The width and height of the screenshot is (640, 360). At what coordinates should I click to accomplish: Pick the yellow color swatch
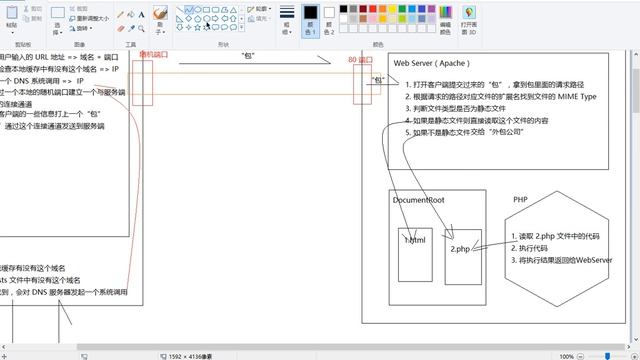[393, 9]
